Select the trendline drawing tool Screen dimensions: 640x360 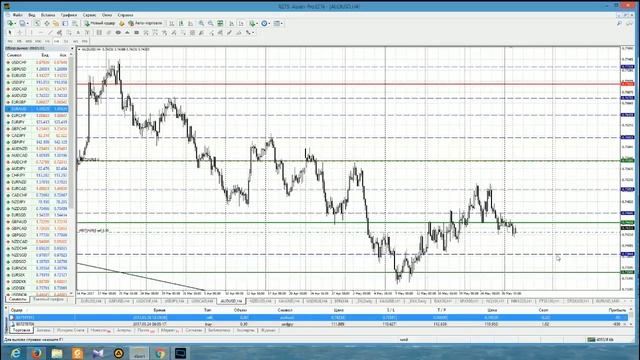(x=50, y=32)
